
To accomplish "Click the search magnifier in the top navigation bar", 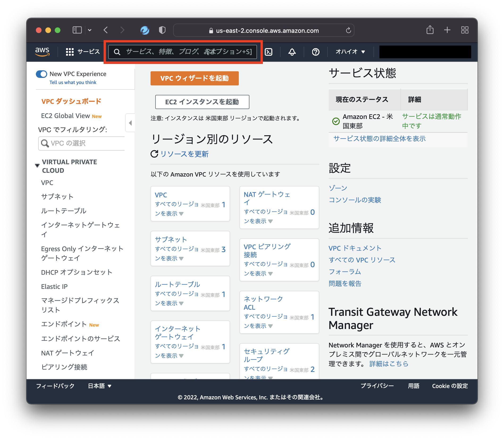I will coord(117,52).
